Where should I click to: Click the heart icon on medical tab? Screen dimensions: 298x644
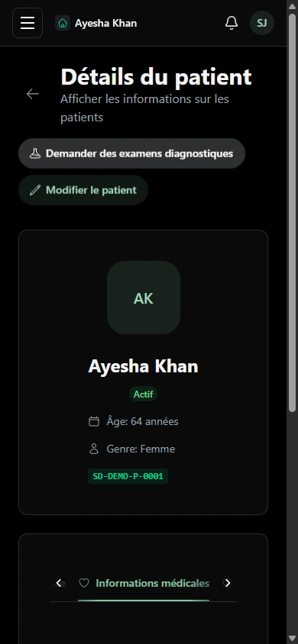(84, 583)
